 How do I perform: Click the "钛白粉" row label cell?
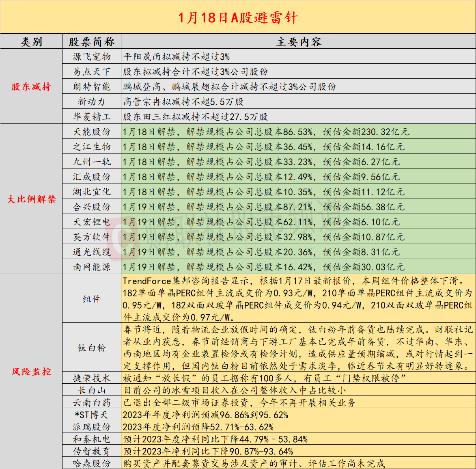pos(92,348)
